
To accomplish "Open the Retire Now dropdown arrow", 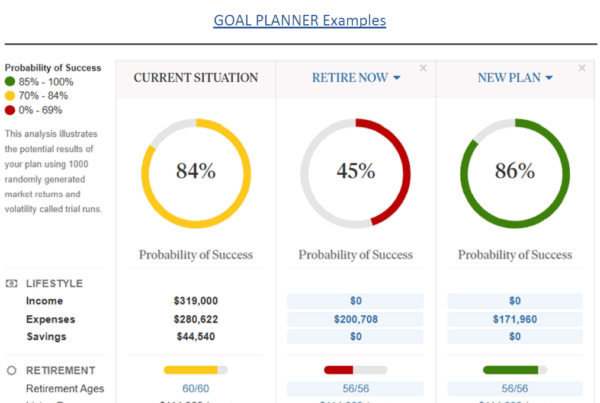I will [x=397, y=78].
